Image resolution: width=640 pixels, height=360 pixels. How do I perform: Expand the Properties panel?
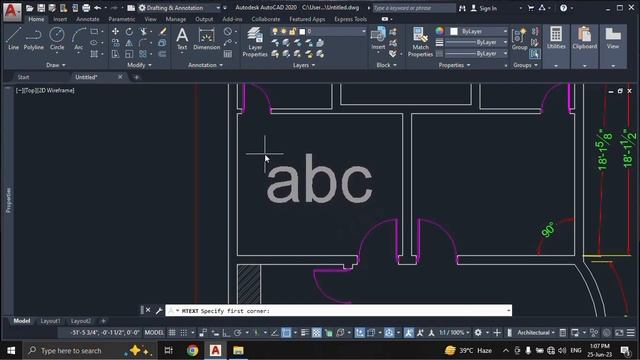point(454,65)
